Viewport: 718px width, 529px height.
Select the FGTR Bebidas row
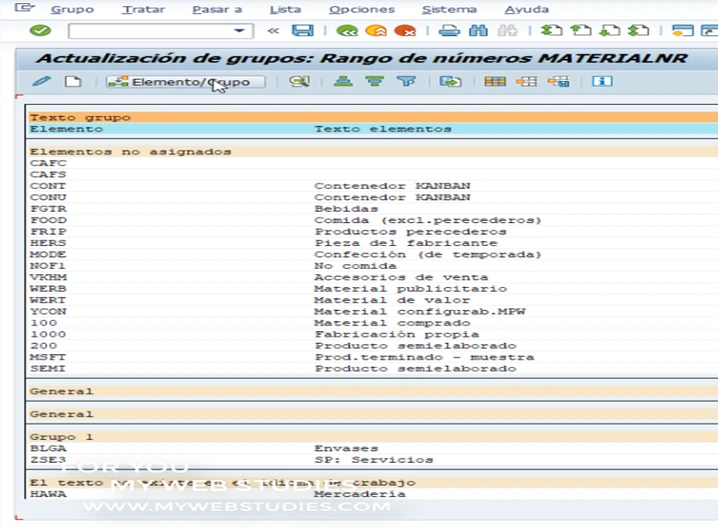(373, 209)
